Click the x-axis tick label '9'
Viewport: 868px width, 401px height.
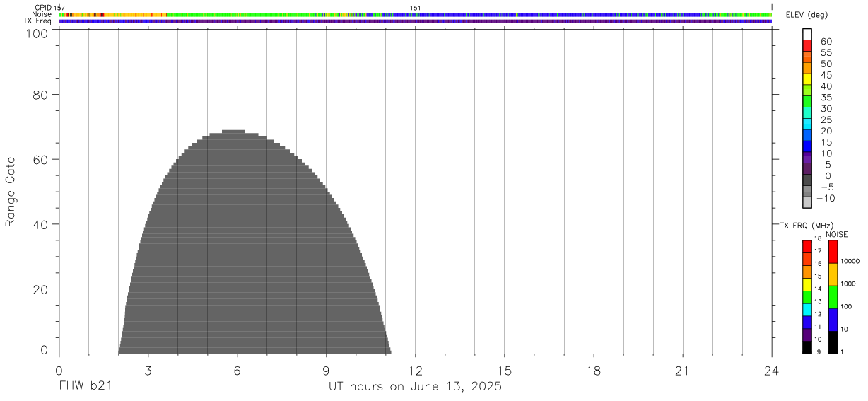pos(326,371)
